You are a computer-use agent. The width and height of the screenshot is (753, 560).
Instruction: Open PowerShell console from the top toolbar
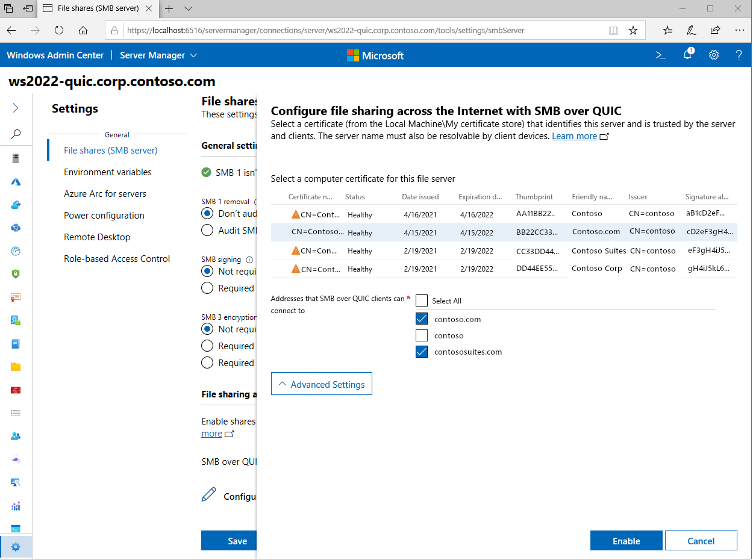[660, 55]
